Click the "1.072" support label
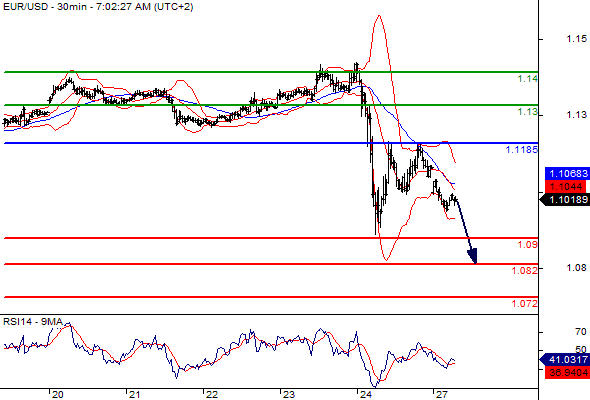590x400 pixels. (x=525, y=303)
